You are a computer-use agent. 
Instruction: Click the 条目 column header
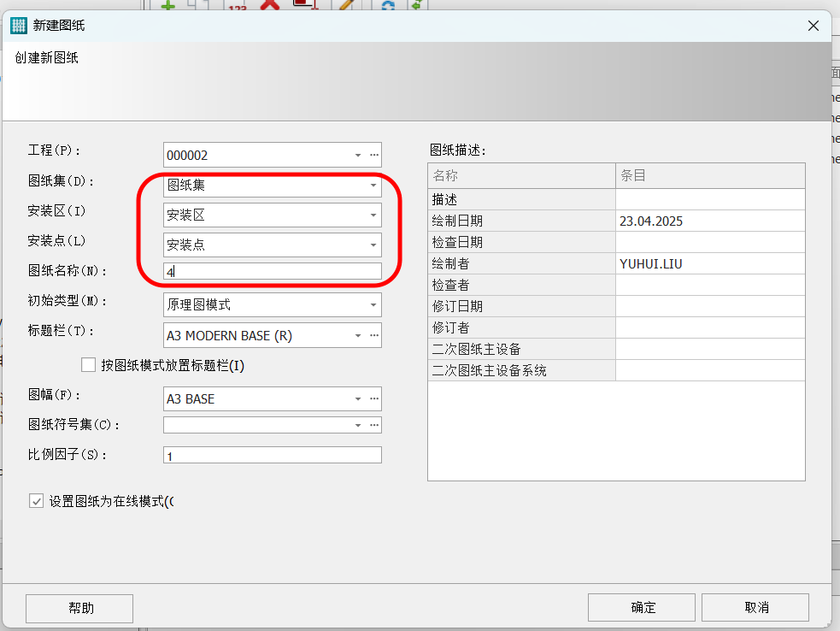[x=710, y=175]
